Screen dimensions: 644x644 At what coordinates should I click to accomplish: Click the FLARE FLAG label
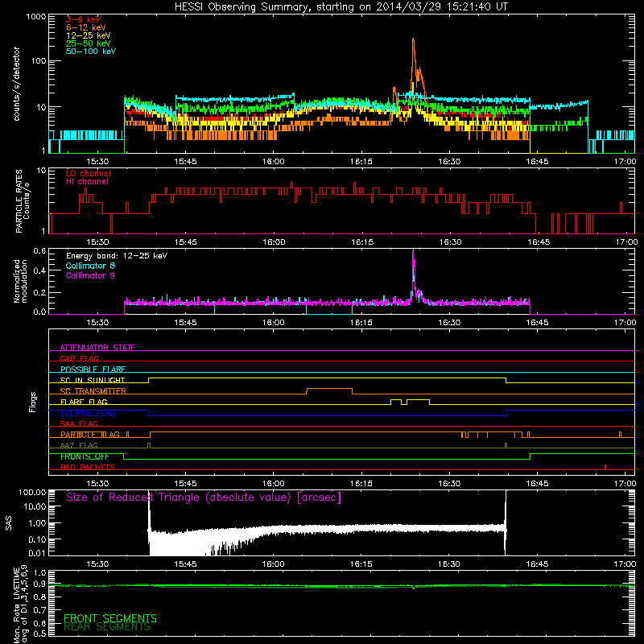coord(84,402)
